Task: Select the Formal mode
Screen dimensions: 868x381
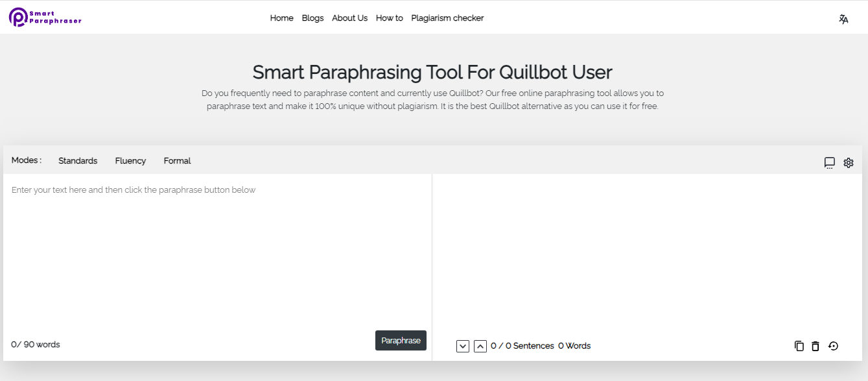Action: (x=177, y=161)
